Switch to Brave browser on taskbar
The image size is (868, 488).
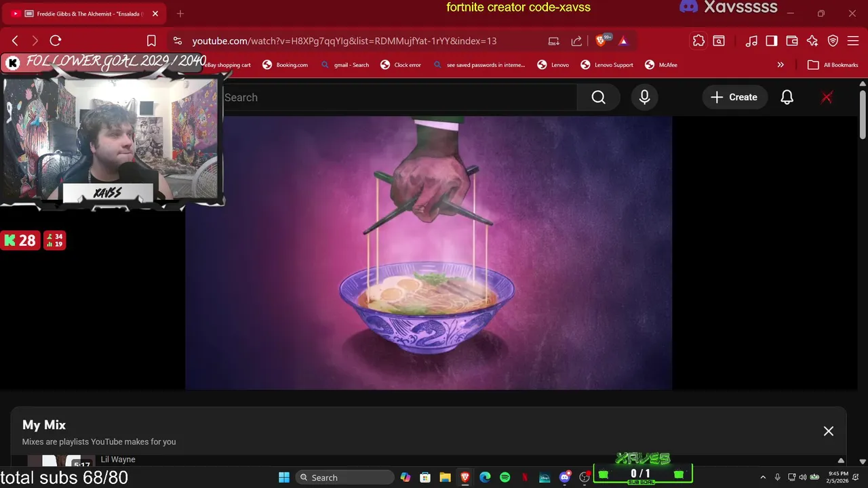(465, 477)
